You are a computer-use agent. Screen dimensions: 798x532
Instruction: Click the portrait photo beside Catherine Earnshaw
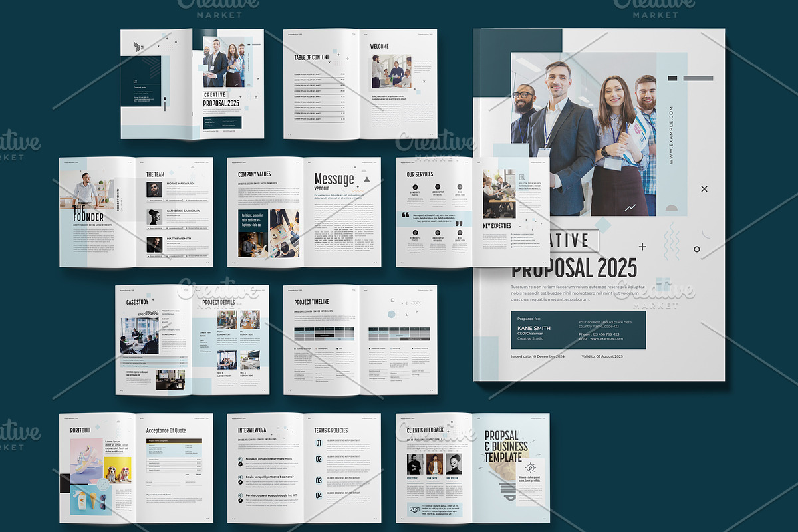pos(154,217)
